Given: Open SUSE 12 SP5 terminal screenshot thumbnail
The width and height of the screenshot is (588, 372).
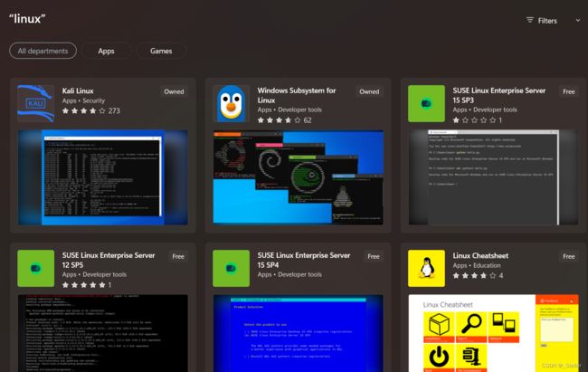Looking at the screenshot, I should click(x=103, y=333).
